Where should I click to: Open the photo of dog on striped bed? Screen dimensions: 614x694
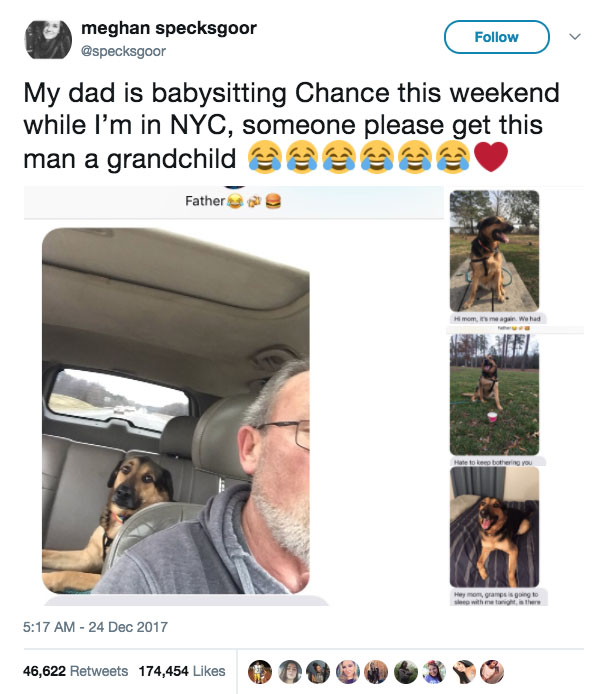click(x=494, y=527)
